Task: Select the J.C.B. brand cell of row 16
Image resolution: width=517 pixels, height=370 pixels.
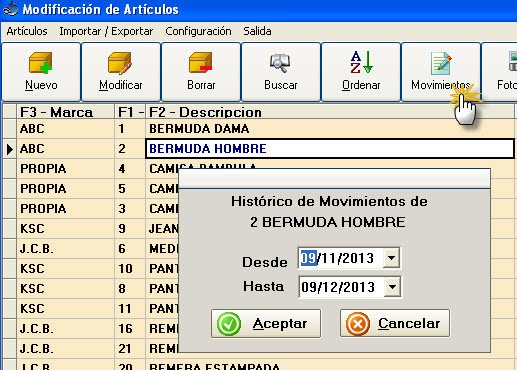Action: coord(65,329)
